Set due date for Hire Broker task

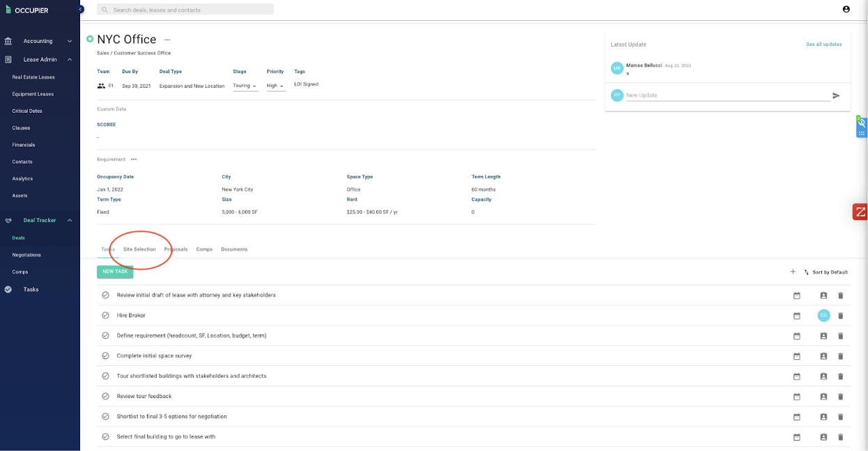[x=797, y=315]
